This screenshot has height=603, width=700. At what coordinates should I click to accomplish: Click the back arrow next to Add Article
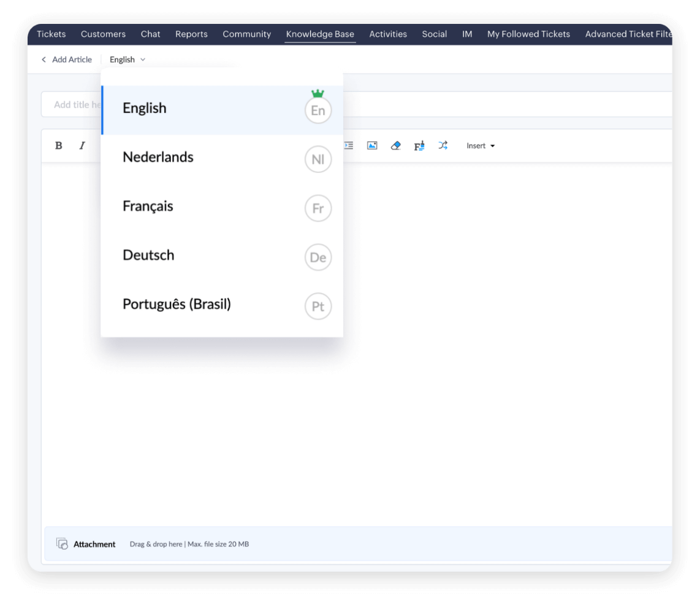pos(44,59)
